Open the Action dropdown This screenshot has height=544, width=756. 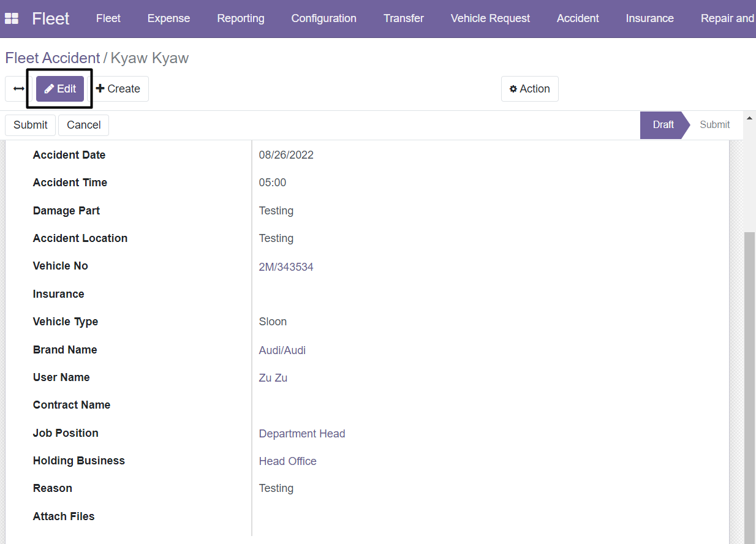pos(530,89)
